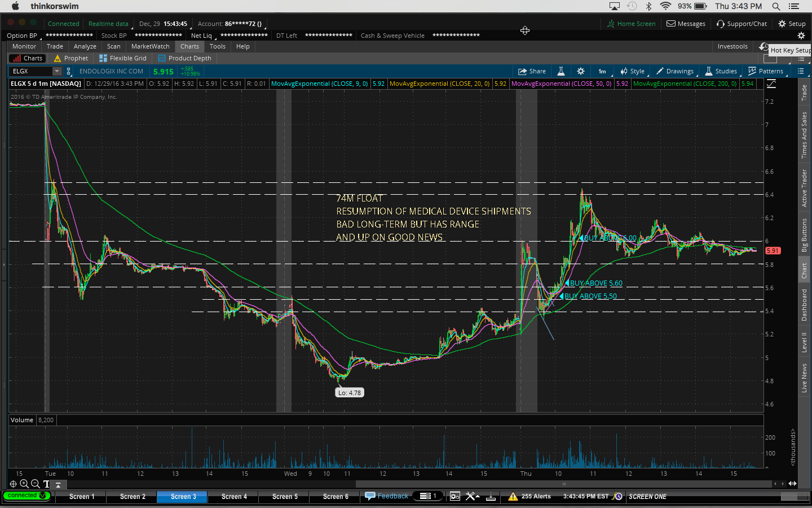The height and width of the screenshot is (508, 812).
Task: Open Setup menu
Action: coord(792,24)
